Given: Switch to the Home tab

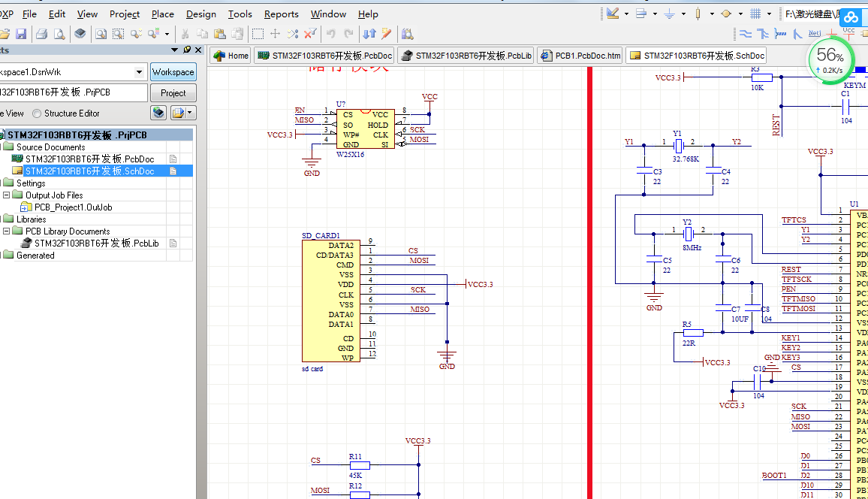Looking at the screenshot, I should (231, 56).
